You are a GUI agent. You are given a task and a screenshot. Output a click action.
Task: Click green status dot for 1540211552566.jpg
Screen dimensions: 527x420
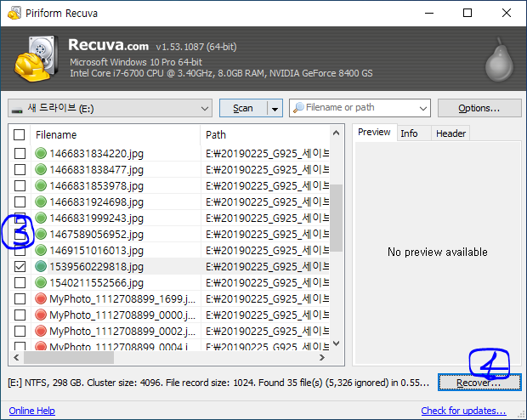(x=41, y=282)
